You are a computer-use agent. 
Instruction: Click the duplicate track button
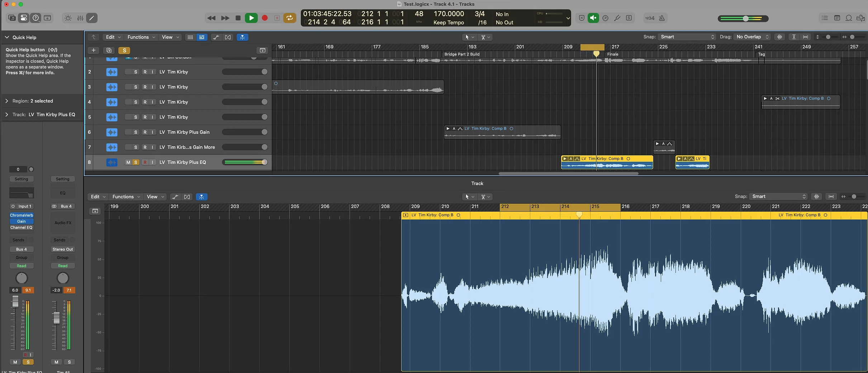point(109,50)
